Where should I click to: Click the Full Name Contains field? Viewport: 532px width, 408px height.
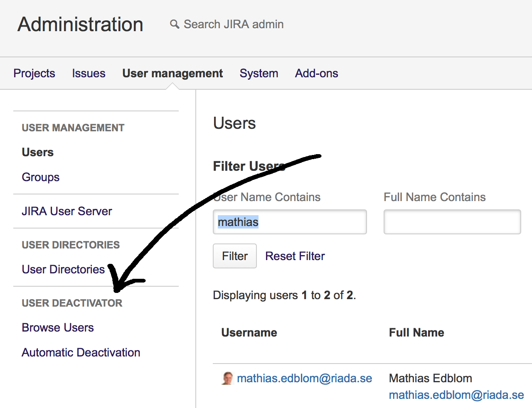(x=452, y=222)
